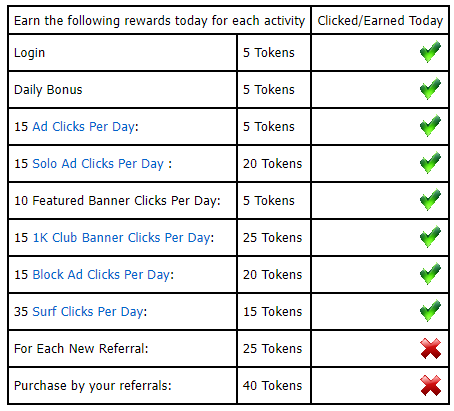This screenshot has height=411, width=454.
Task: Click the green checkmark for Daily Bonus
Action: point(430,89)
